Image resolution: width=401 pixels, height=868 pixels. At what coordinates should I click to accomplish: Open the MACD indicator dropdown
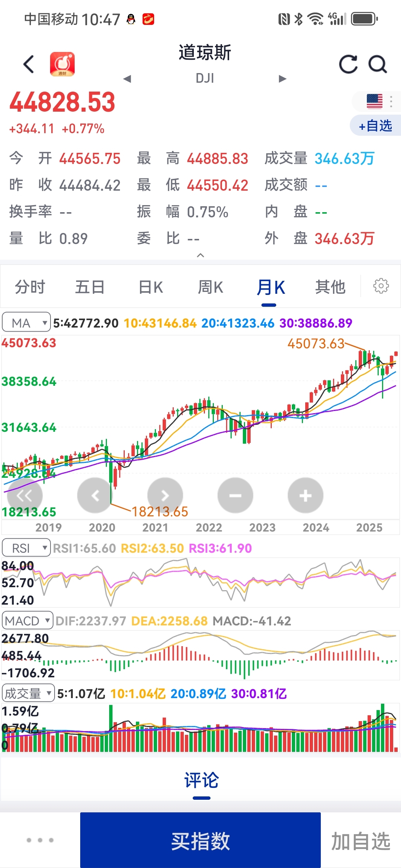27,620
